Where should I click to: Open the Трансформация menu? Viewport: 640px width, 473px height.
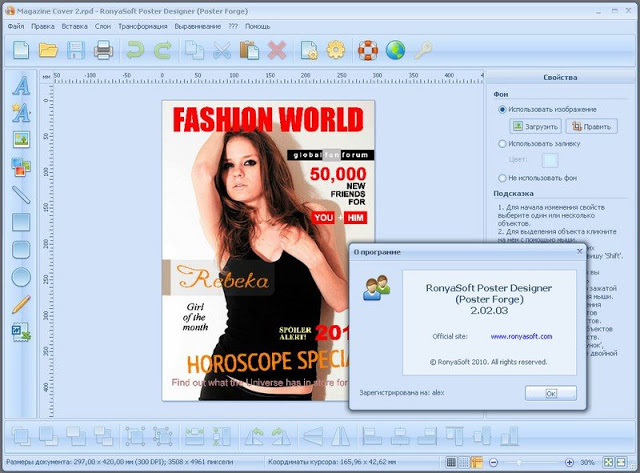[x=142, y=26]
